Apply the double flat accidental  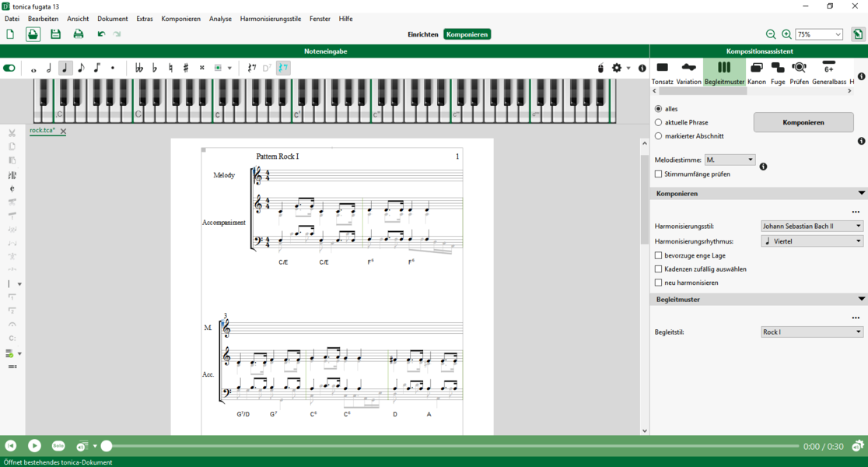[x=139, y=68]
